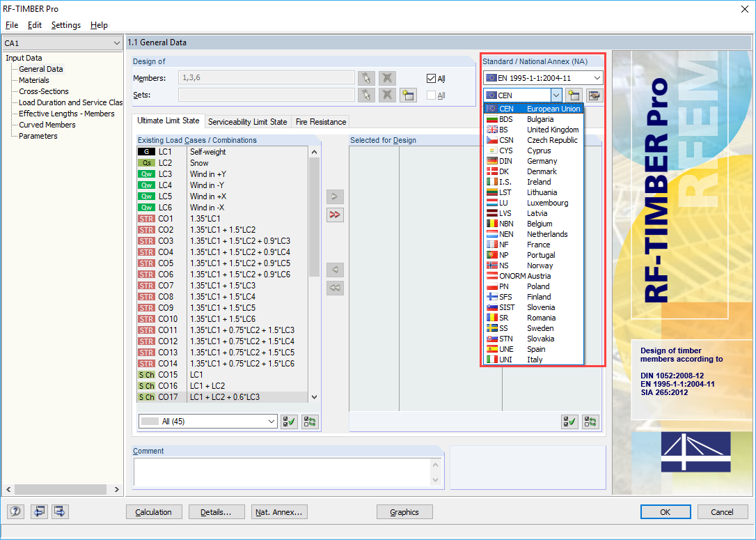Choose CEN European Union in list

click(534, 109)
